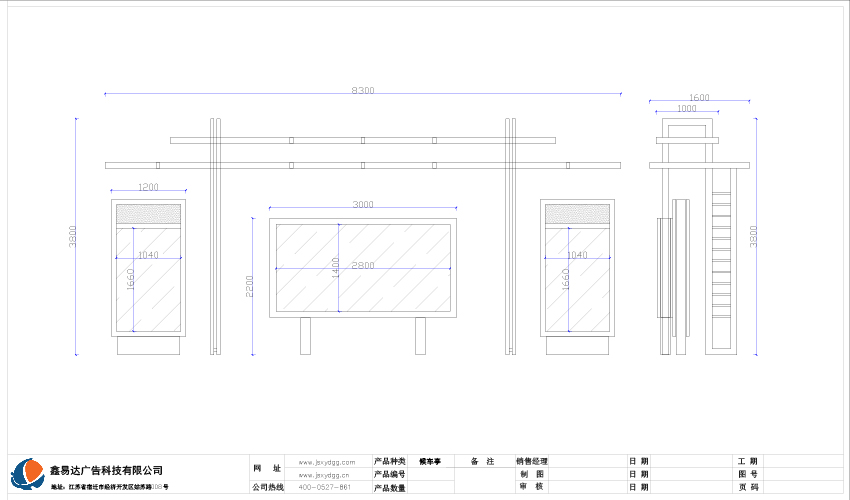
Task: Click the 公司热线 label
Action: pyautogui.click(x=268, y=487)
